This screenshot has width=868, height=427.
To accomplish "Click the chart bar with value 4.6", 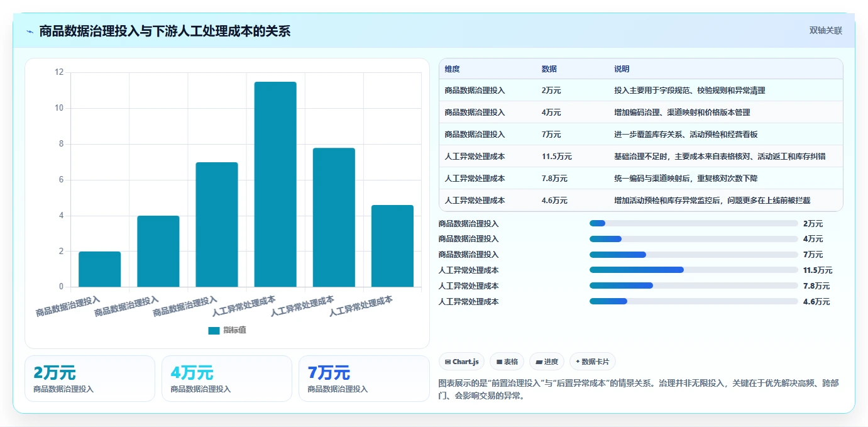I will [x=392, y=246].
